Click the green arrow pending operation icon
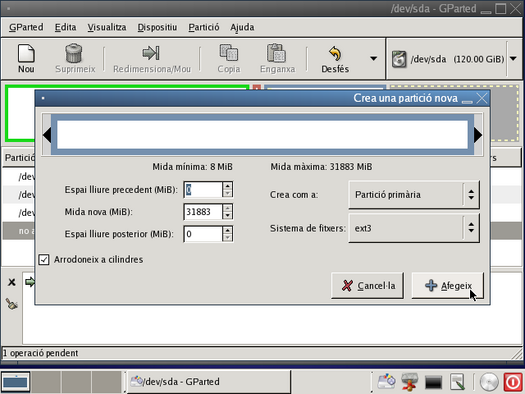 point(30,282)
